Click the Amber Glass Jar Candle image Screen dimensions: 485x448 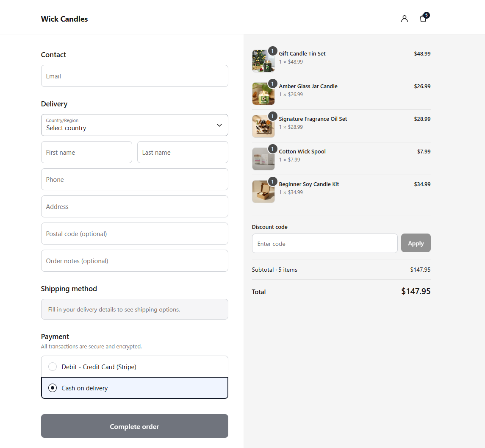[x=263, y=94]
